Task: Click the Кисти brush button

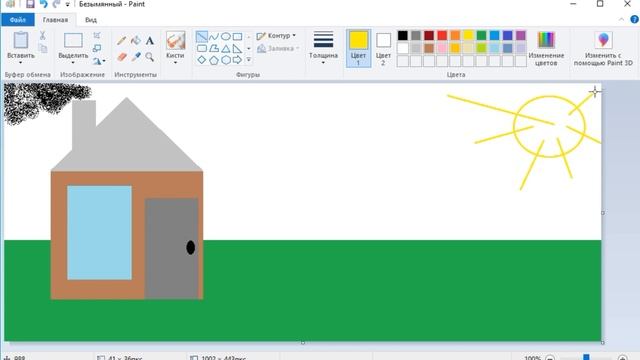Action: tap(176, 44)
